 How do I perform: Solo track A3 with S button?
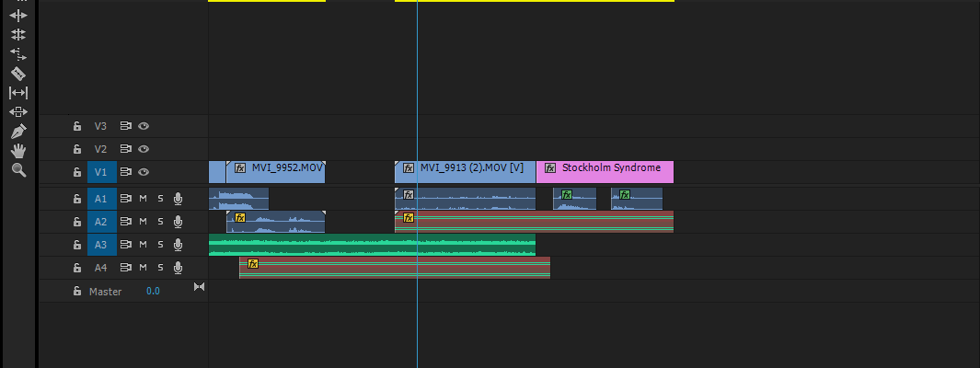point(160,245)
